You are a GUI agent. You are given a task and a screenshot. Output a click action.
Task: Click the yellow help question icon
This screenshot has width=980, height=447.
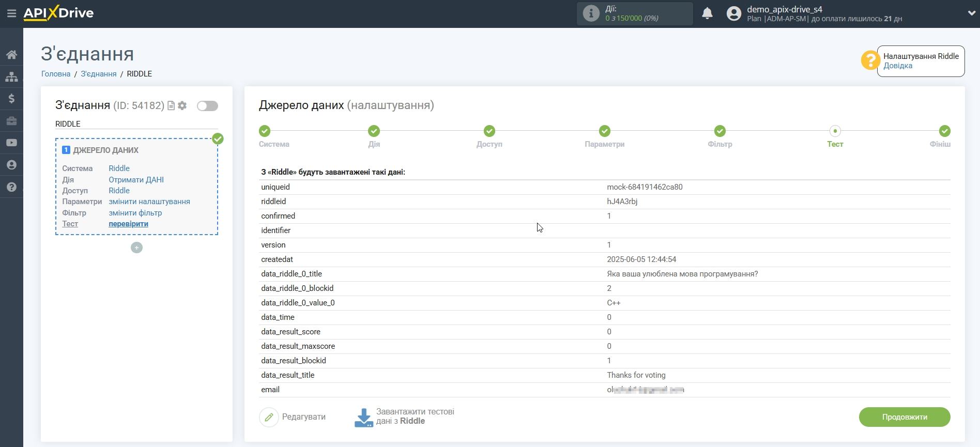click(870, 60)
